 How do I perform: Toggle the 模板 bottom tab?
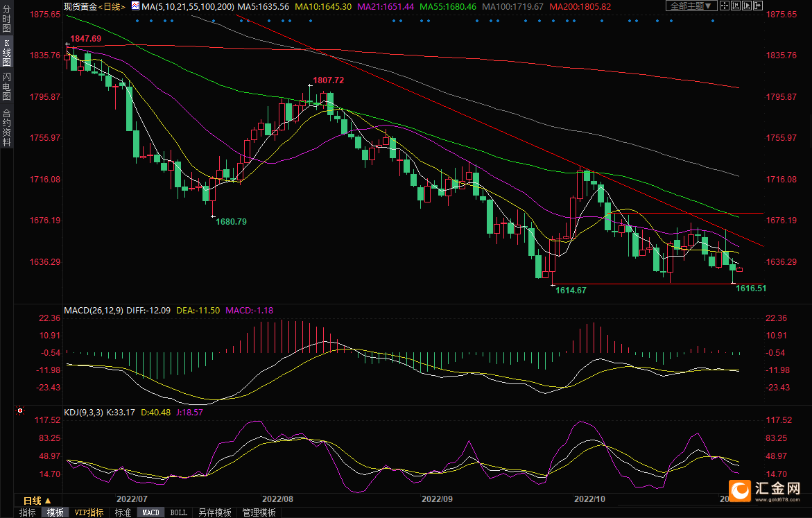click(55, 512)
